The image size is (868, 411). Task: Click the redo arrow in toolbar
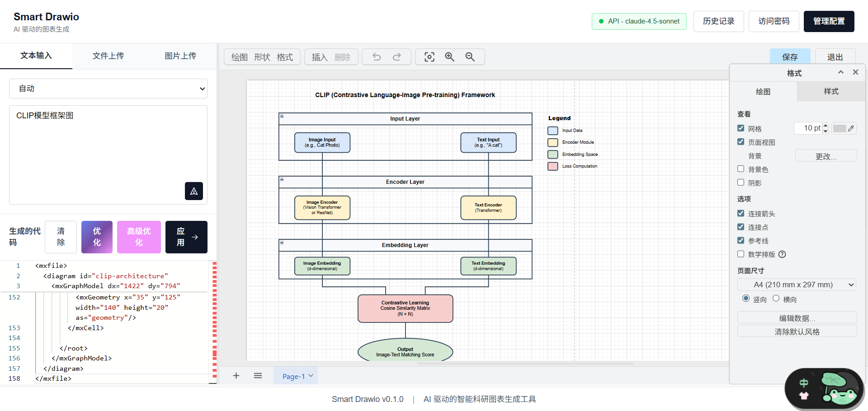pyautogui.click(x=396, y=57)
